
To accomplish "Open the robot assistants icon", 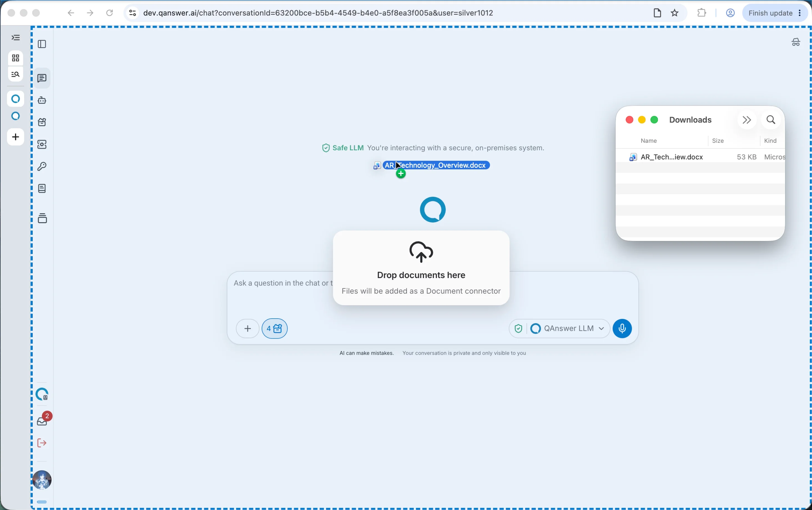I will (x=42, y=100).
